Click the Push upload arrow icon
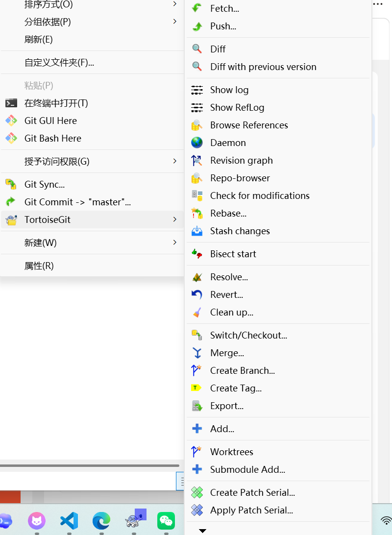This screenshot has height=535, width=392. [197, 26]
